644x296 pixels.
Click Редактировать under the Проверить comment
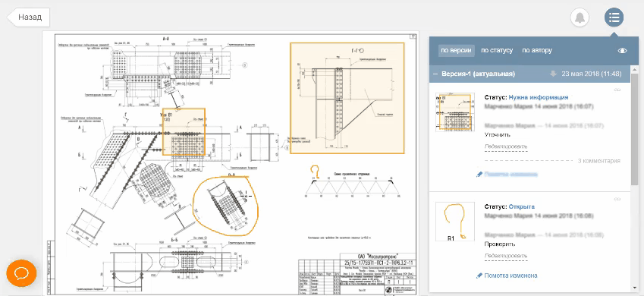(506, 256)
